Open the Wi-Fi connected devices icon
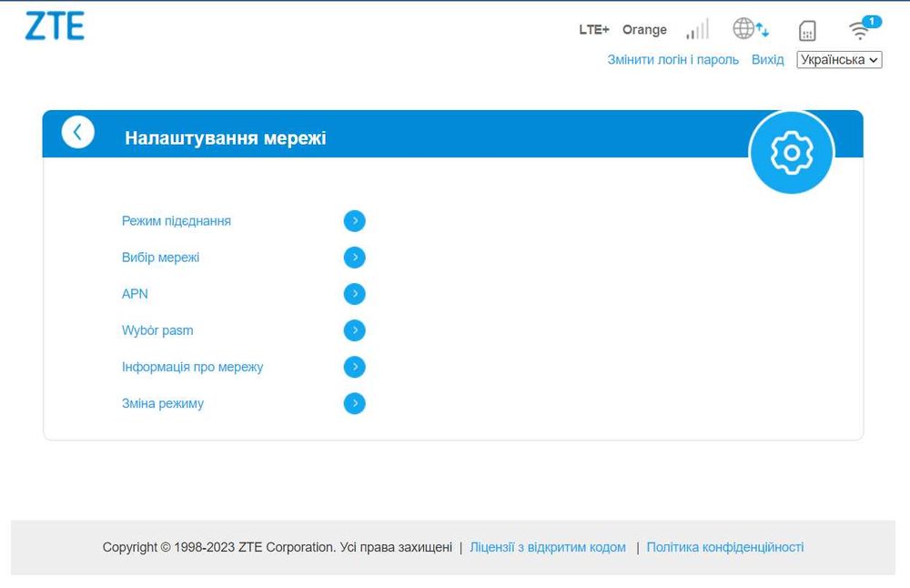Screen dimensions: 910x588 (864, 28)
